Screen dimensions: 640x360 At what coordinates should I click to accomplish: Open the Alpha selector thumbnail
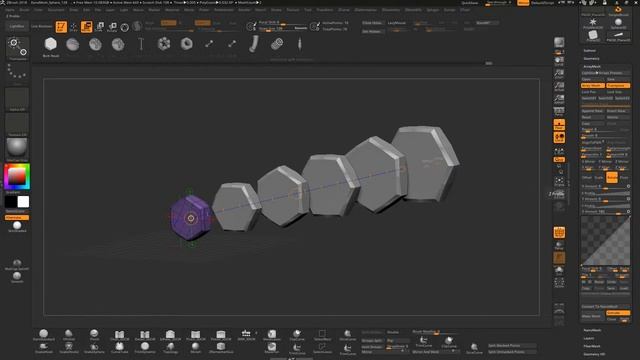(17, 98)
